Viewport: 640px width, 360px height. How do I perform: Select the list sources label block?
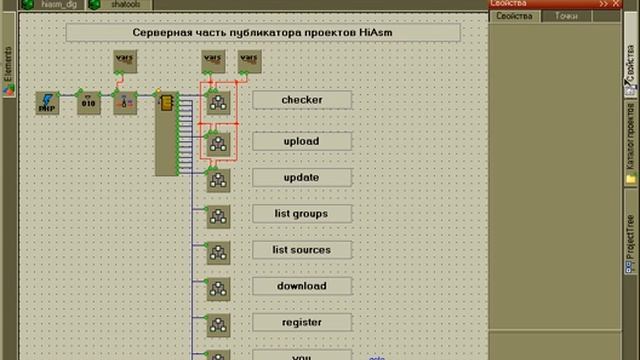302,250
